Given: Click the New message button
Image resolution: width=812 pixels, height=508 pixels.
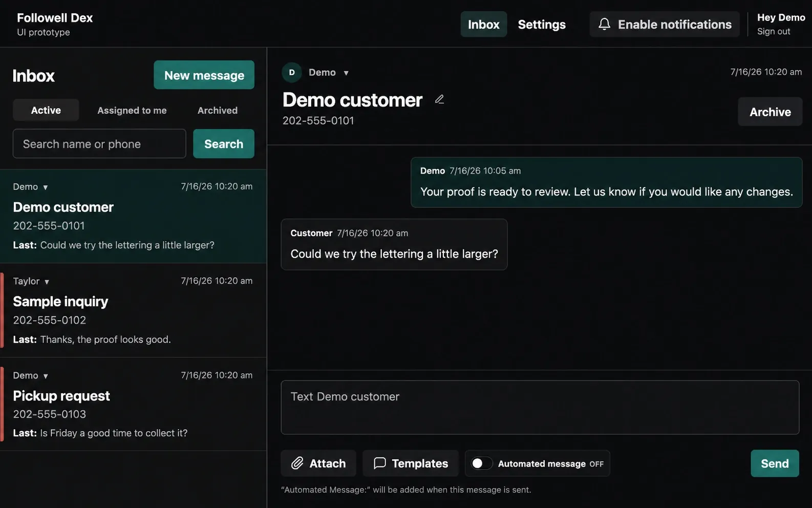Looking at the screenshot, I should tap(204, 75).
